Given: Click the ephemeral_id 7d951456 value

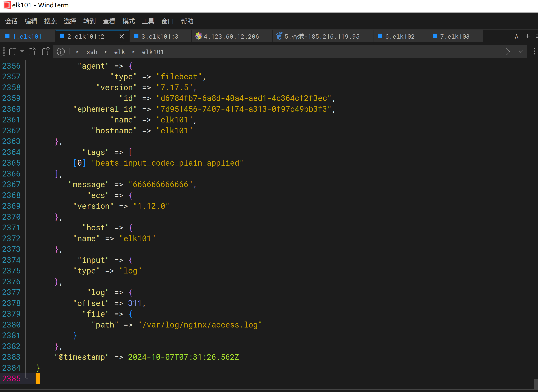Looking at the screenshot, I should pos(244,109).
